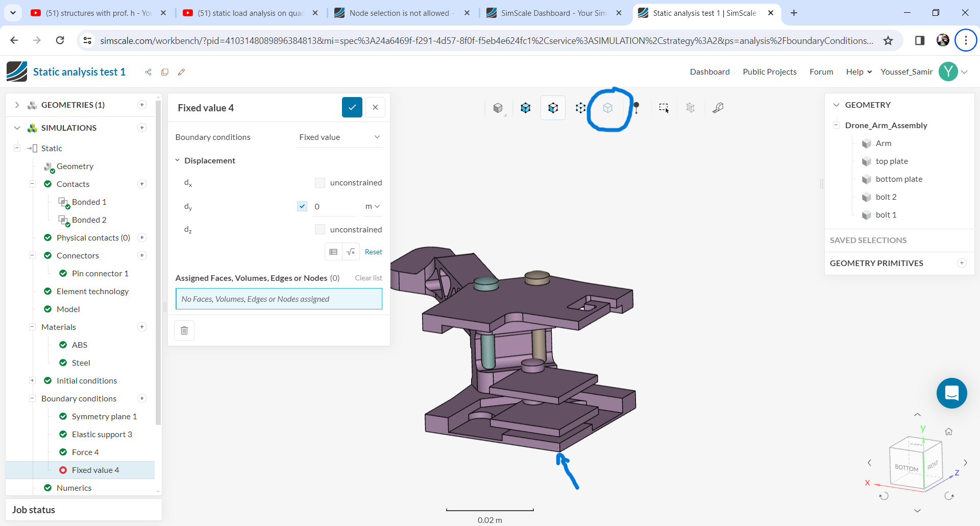Click the home view icon near orientation cube
980x526 pixels.
948,432
